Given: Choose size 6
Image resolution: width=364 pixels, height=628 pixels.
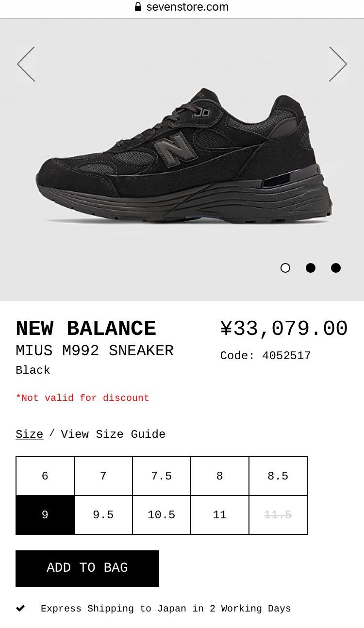Looking at the screenshot, I should coord(45,476).
